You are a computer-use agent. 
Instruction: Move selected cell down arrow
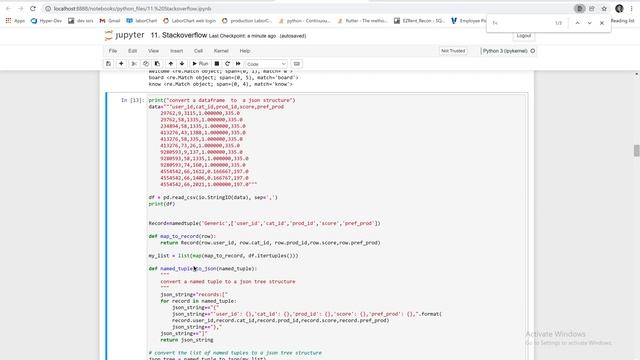pos(182,64)
